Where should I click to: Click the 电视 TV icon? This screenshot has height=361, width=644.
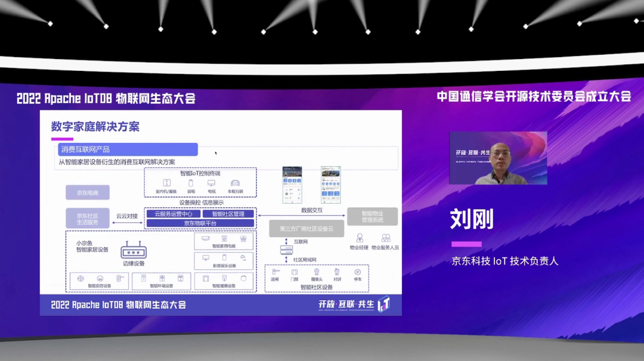pyautogui.click(x=211, y=183)
